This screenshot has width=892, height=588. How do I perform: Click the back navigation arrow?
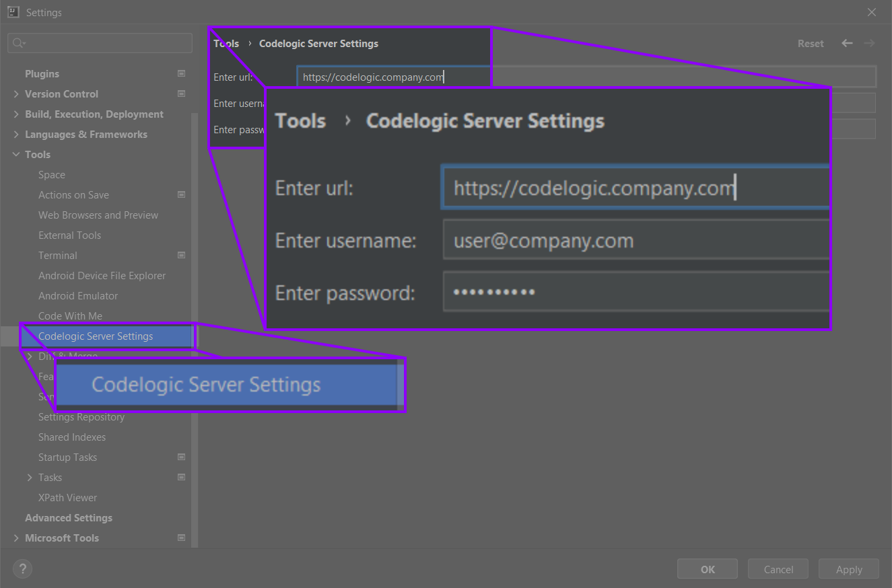(847, 43)
